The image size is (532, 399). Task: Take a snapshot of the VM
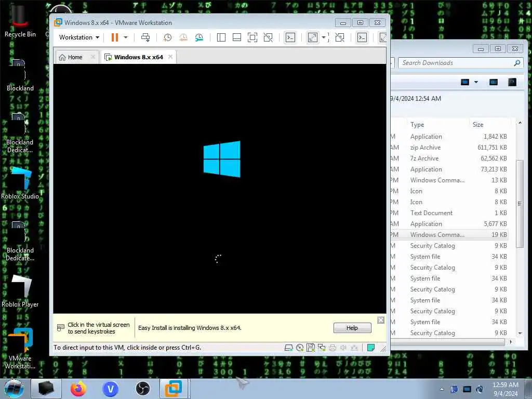coord(167,37)
